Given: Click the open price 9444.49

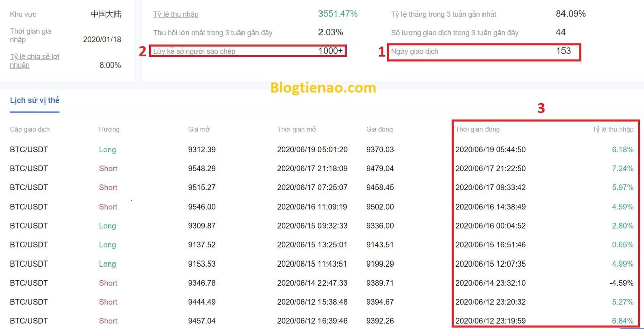Looking at the screenshot, I should [x=202, y=302].
